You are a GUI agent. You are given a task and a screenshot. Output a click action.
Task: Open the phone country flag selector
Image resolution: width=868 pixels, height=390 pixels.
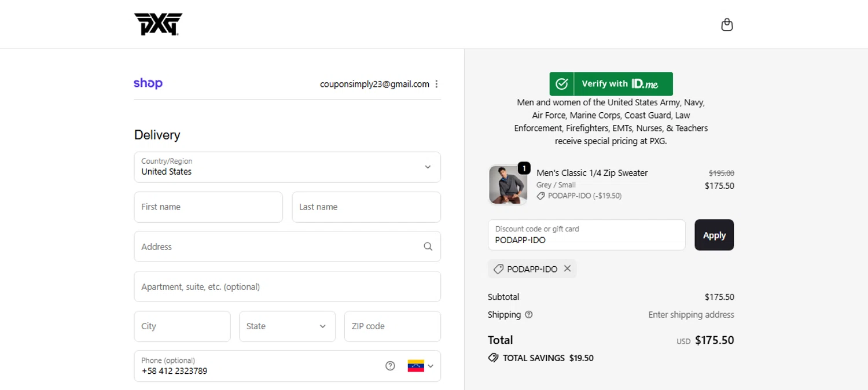[421, 366]
